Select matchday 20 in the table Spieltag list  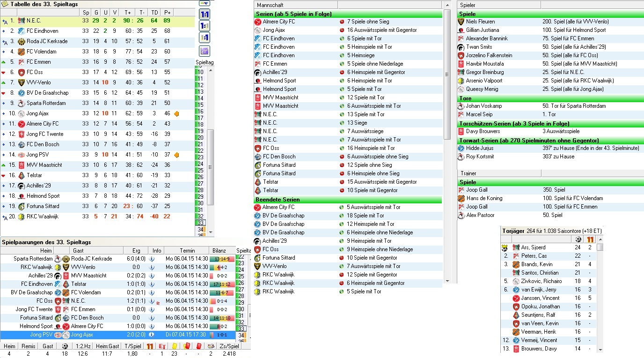pyautogui.click(x=200, y=138)
